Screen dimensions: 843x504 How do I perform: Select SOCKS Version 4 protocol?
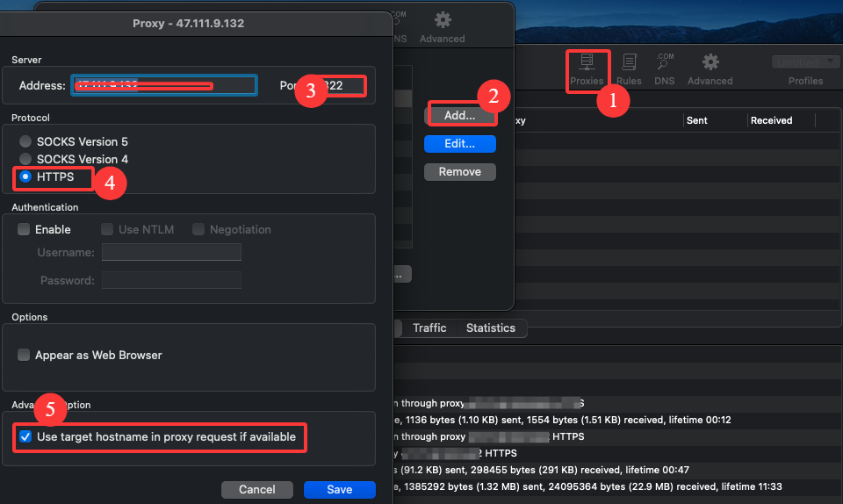[x=27, y=159]
